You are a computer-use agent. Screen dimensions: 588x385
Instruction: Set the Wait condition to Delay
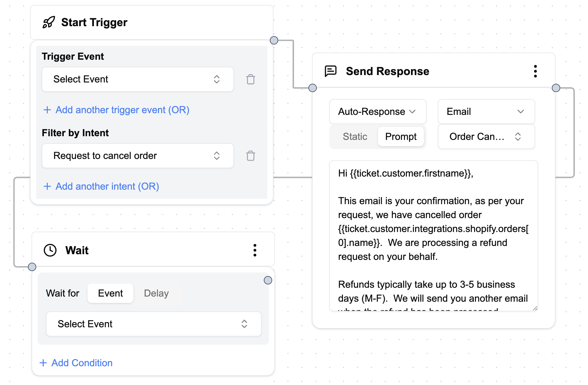point(156,293)
